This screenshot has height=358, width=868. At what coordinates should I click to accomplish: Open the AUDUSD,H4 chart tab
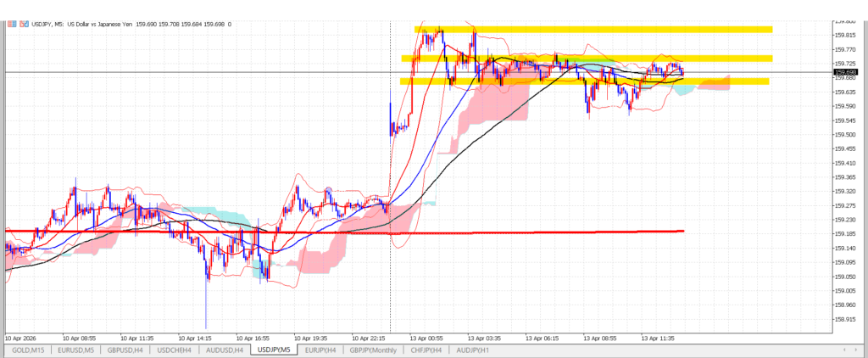point(226,349)
